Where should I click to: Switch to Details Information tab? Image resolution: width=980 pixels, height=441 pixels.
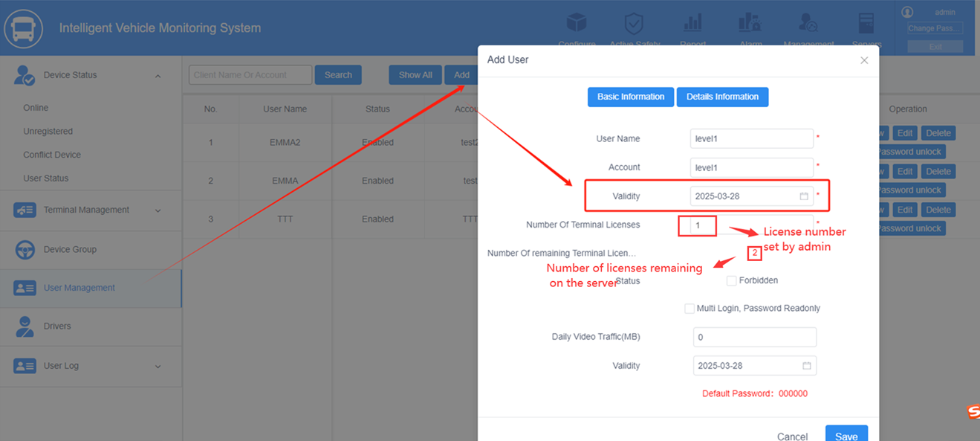[x=722, y=97]
